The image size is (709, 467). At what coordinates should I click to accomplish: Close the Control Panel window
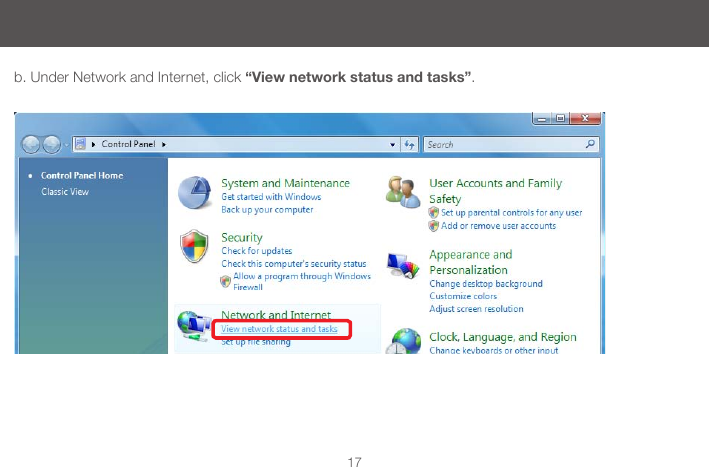click(585, 118)
